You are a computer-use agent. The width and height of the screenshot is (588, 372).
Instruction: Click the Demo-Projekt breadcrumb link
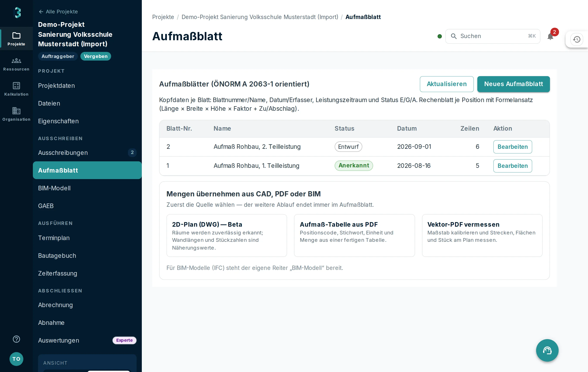[260, 17]
